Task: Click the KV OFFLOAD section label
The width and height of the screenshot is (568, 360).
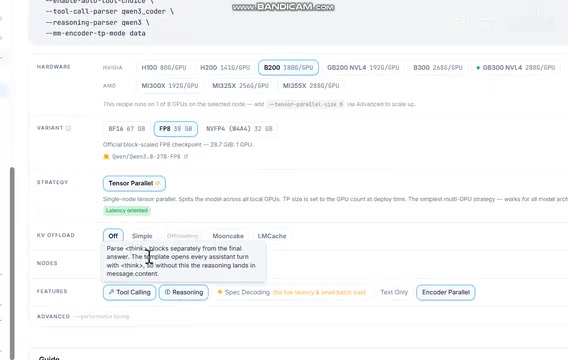Action: [56, 235]
